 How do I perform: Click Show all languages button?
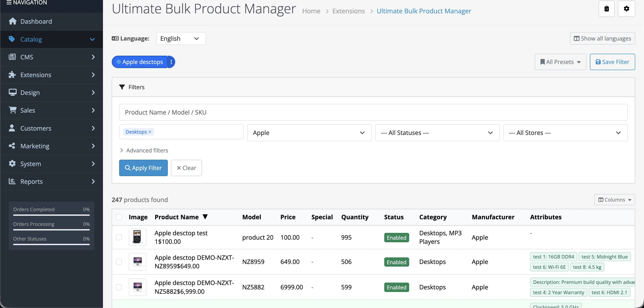coord(602,38)
